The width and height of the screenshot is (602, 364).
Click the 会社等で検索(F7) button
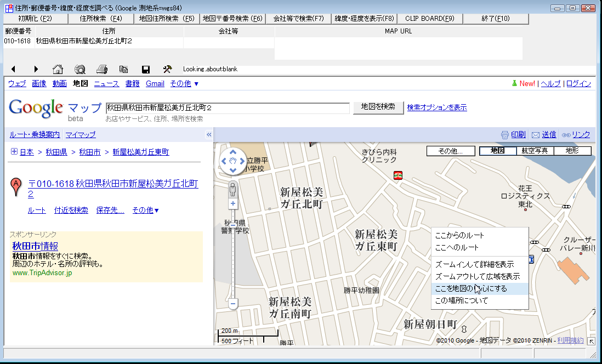[x=298, y=19]
